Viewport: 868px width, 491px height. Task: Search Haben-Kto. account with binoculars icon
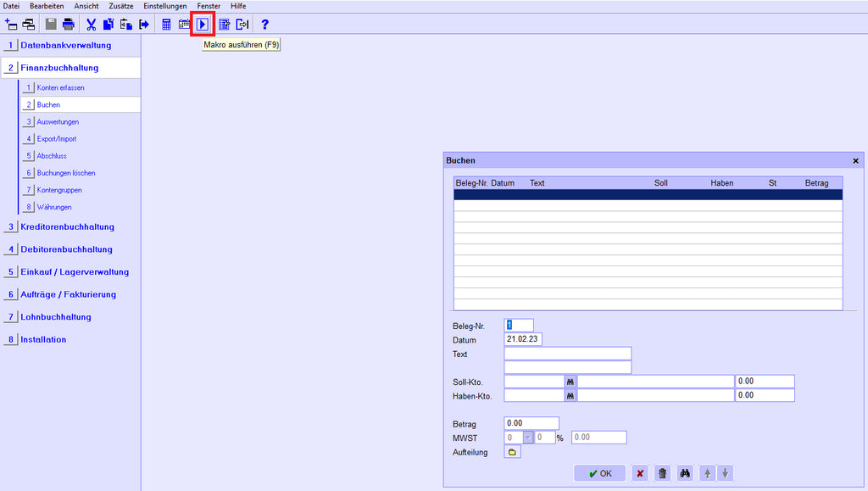(570, 396)
